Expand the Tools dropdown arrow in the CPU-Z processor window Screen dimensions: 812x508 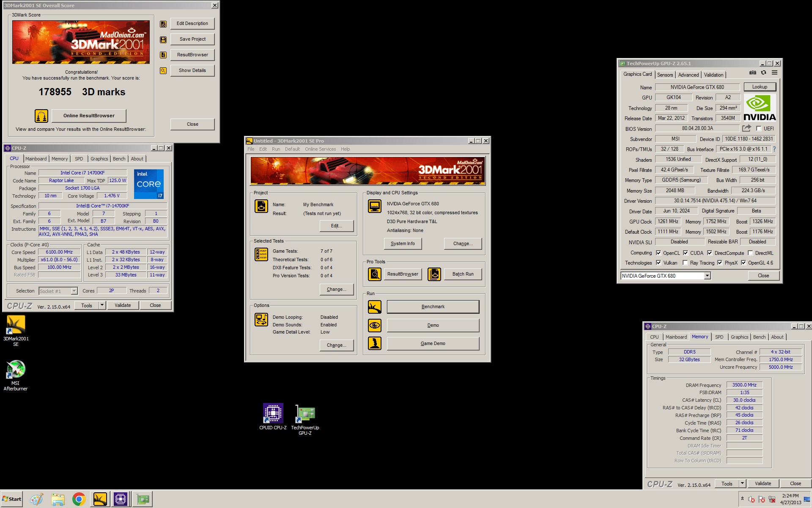(102, 305)
